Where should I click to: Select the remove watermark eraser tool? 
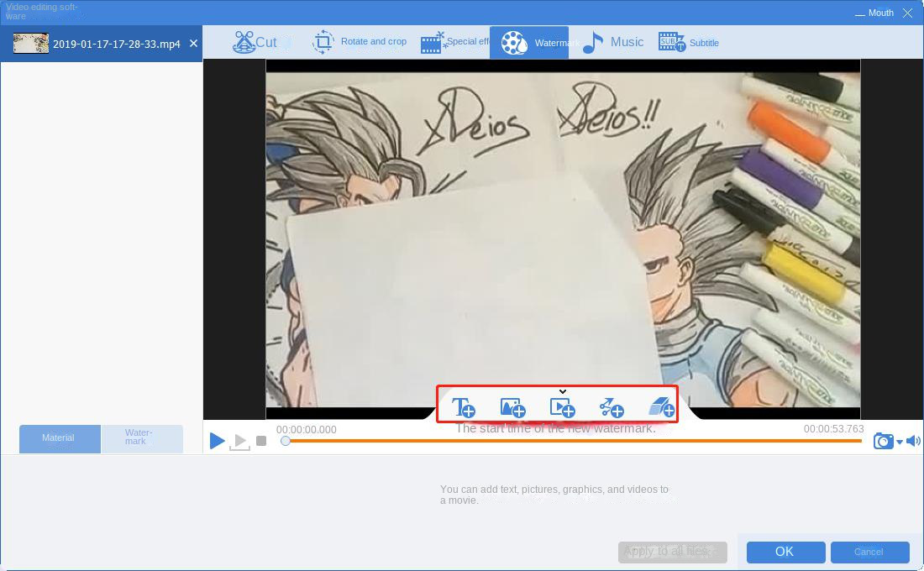click(x=661, y=407)
